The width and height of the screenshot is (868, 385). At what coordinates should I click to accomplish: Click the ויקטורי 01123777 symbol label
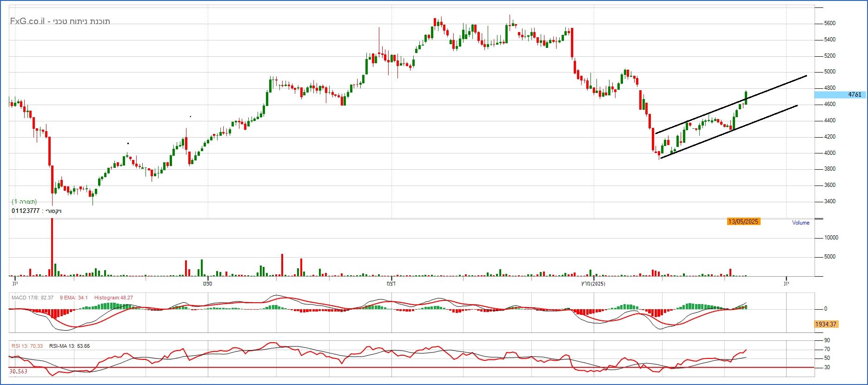tap(37, 211)
